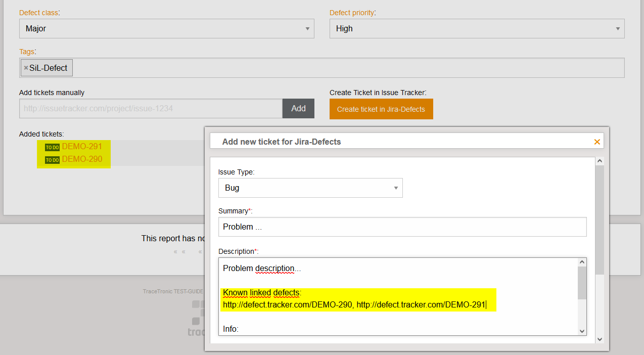
Task: Open the Defect class dropdown showing Major
Action: click(166, 29)
